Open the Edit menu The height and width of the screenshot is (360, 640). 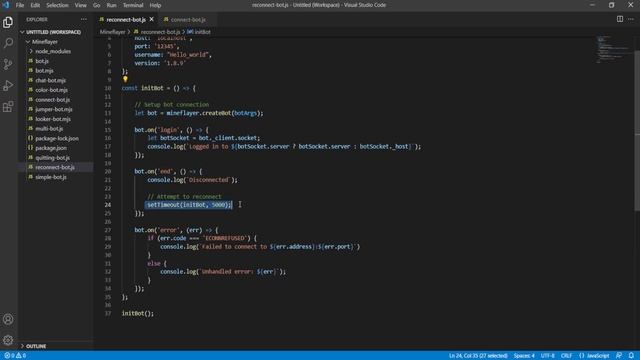click(x=35, y=5)
